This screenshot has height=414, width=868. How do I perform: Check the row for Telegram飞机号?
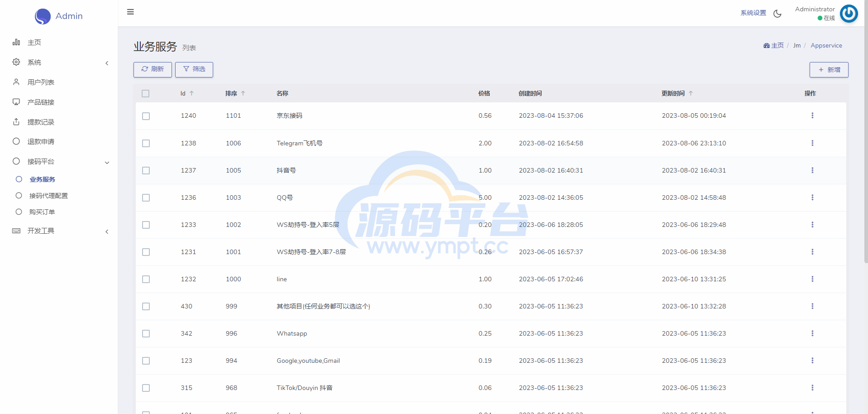point(146,144)
